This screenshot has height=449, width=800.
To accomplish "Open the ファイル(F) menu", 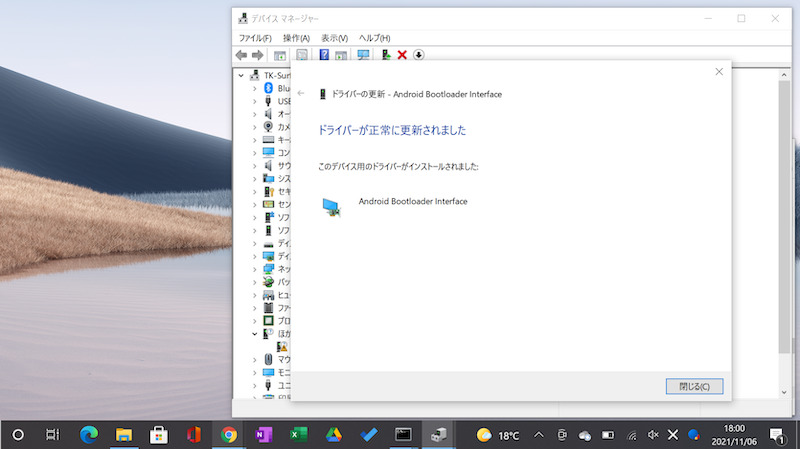I will pyautogui.click(x=255, y=38).
